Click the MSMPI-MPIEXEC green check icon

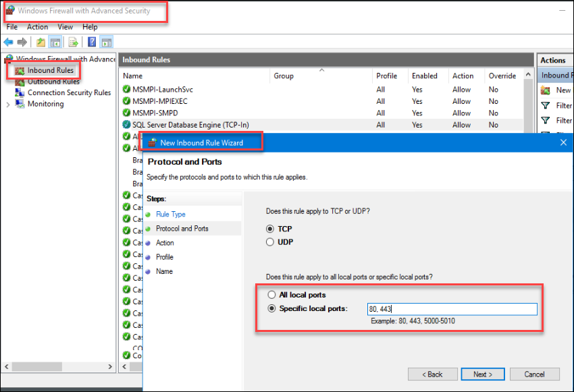[x=127, y=101]
